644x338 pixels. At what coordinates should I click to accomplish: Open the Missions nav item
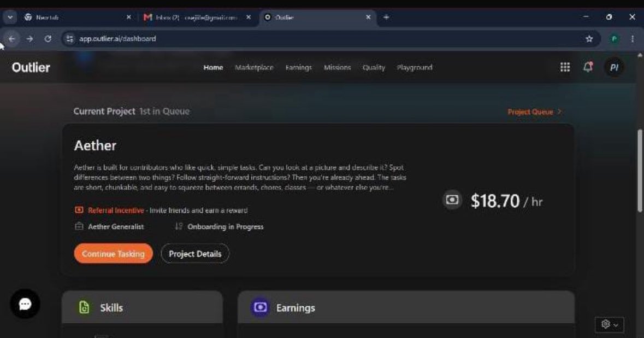click(337, 67)
